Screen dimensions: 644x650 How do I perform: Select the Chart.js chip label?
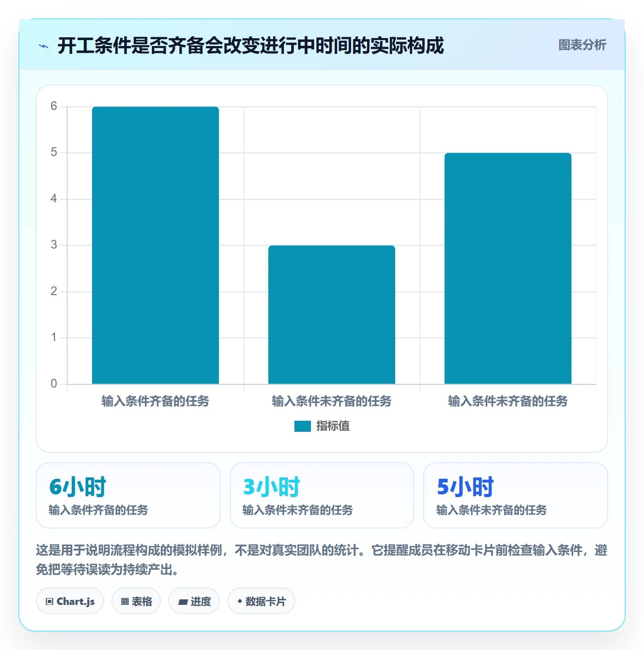coord(75,601)
